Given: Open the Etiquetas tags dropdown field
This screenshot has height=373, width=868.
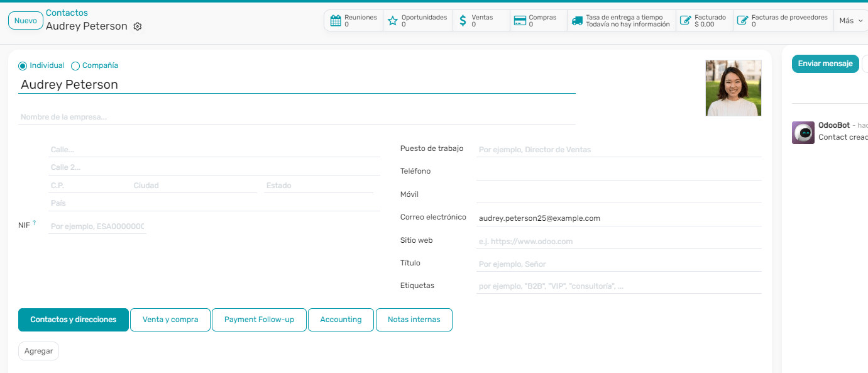Looking at the screenshot, I should tap(618, 286).
